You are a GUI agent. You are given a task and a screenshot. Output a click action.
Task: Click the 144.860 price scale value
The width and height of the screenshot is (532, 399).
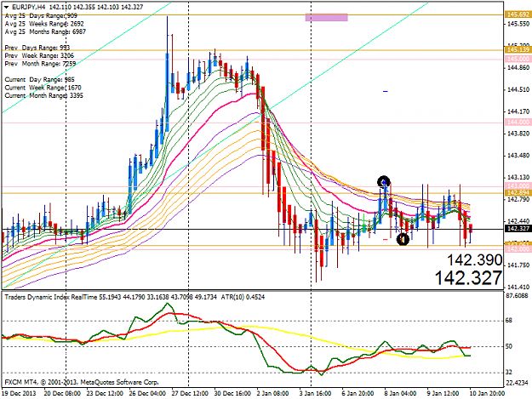(x=518, y=68)
